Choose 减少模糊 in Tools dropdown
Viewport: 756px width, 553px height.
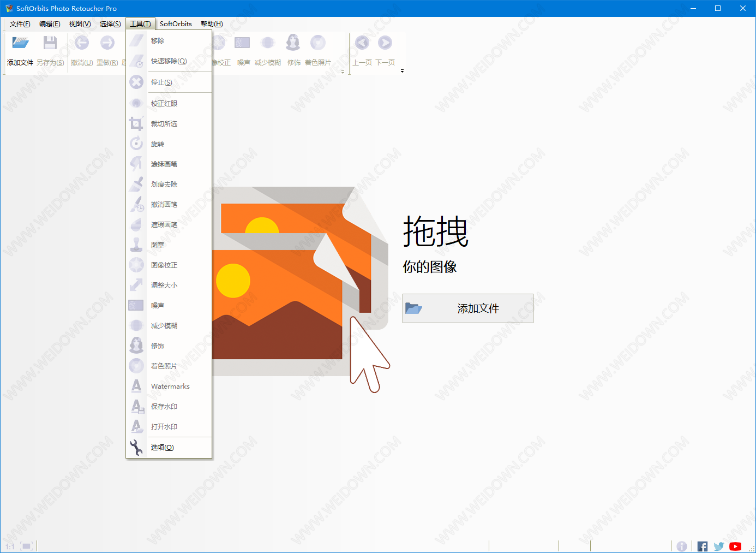(169, 326)
